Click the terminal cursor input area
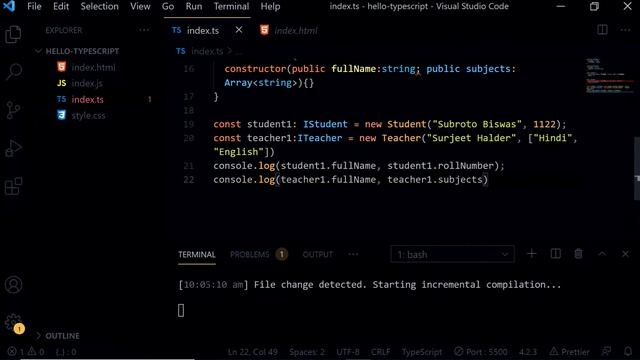Screen dimensions: 640x360 [x=181, y=310]
